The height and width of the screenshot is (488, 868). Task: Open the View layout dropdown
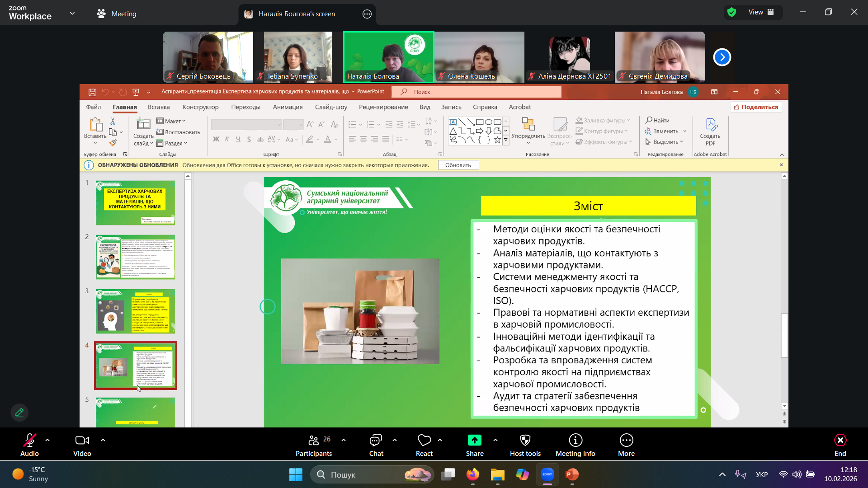[x=762, y=12]
